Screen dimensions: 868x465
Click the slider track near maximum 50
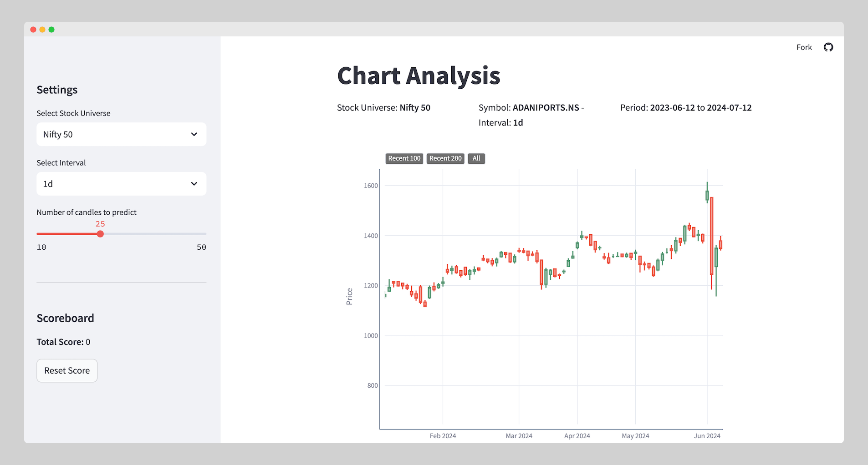(204, 234)
